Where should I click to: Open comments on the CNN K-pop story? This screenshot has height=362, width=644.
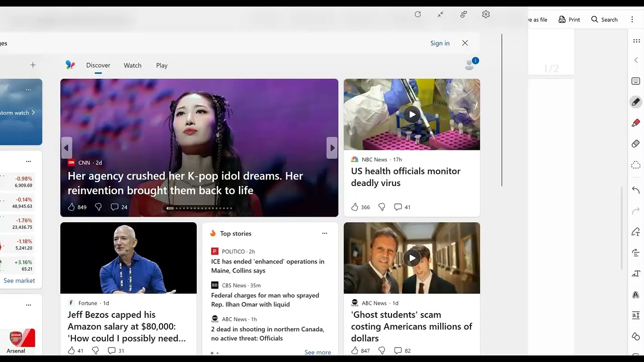119,207
